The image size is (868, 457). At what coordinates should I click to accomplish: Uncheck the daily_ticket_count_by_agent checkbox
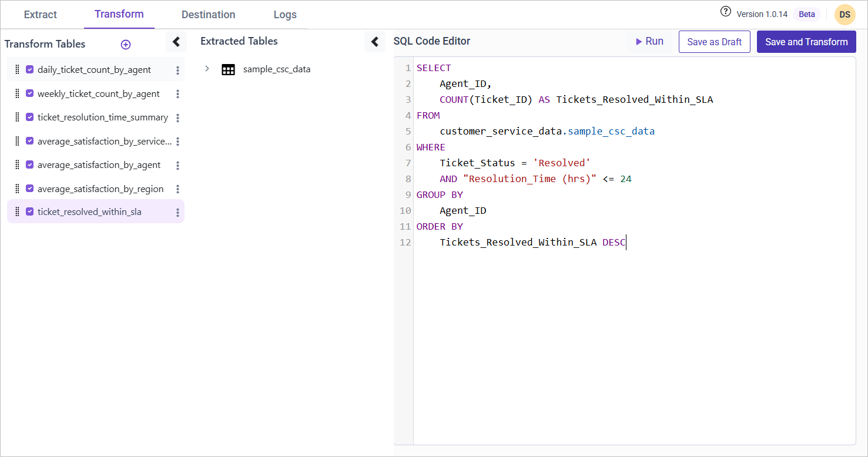(x=30, y=69)
